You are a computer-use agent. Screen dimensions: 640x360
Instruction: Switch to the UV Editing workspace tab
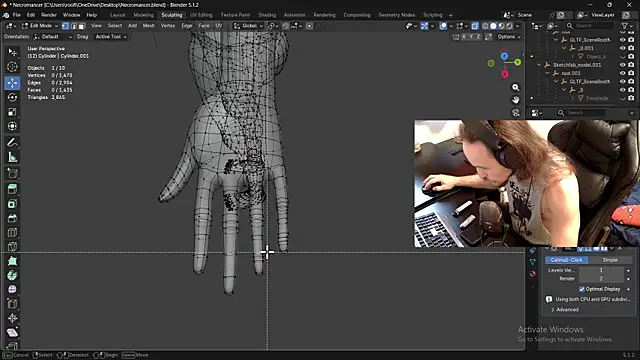(201, 15)
